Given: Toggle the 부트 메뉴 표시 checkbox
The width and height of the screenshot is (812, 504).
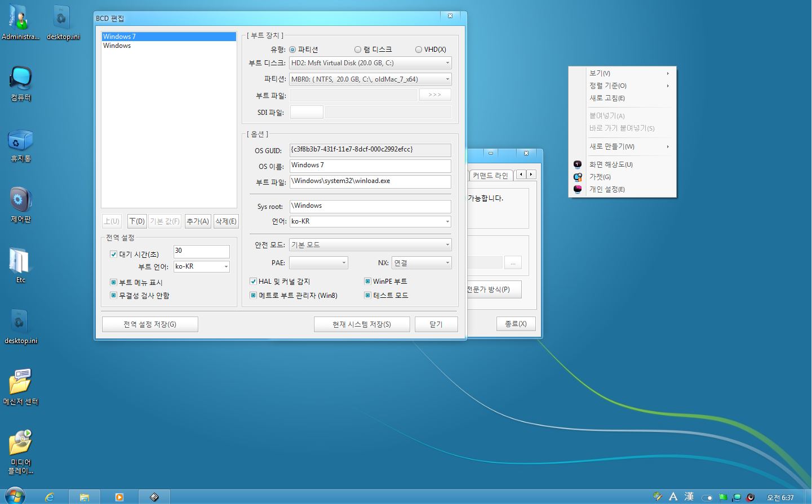Looking at the screenshot, I should point(113,282).
